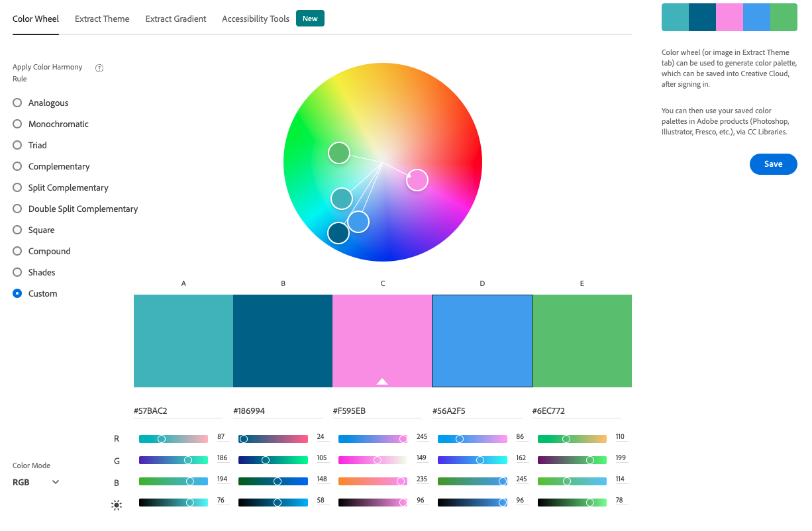Choose the Triad harmony rule
The image size is (812, 531).
point(18,145)
